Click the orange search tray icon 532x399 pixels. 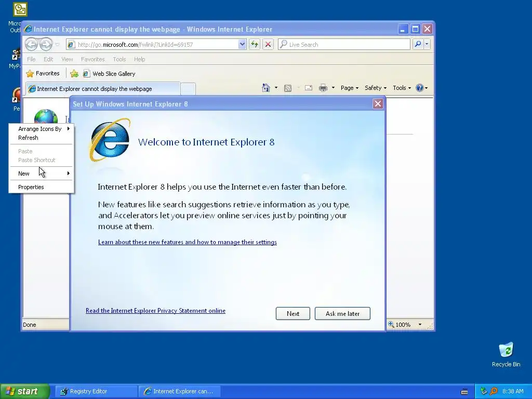tap(494, 391)
